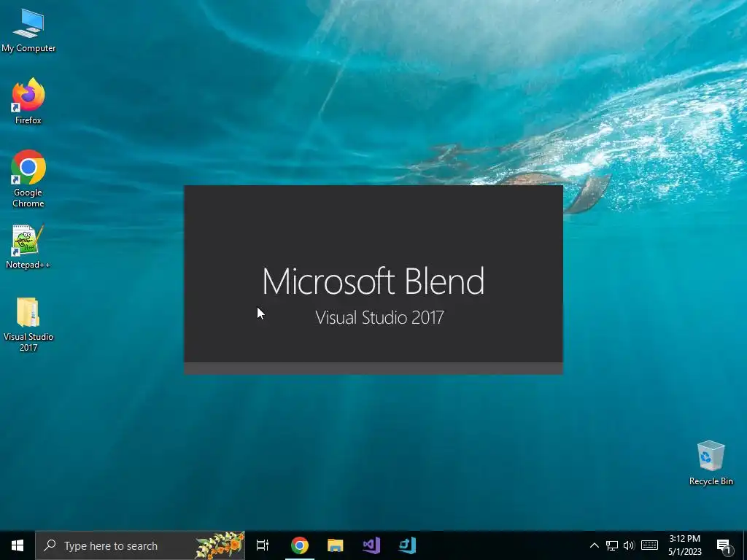
Task: Open the touch keyboard tray icon
Action: 649,545
